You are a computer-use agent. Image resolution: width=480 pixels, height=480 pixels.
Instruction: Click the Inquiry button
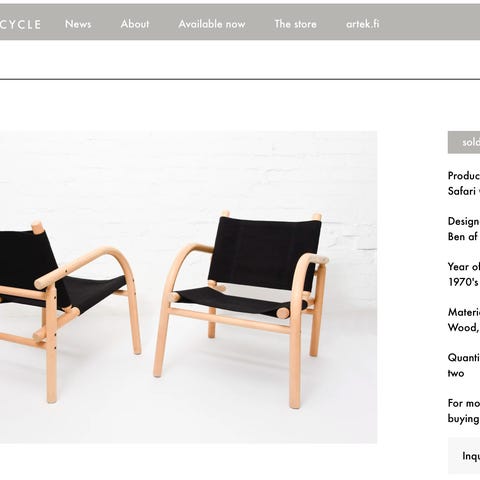(464, 456)
